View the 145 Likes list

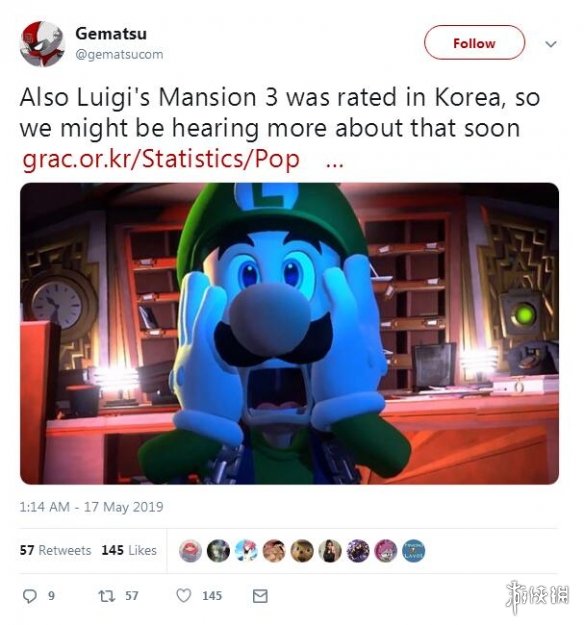pos(129,550)
